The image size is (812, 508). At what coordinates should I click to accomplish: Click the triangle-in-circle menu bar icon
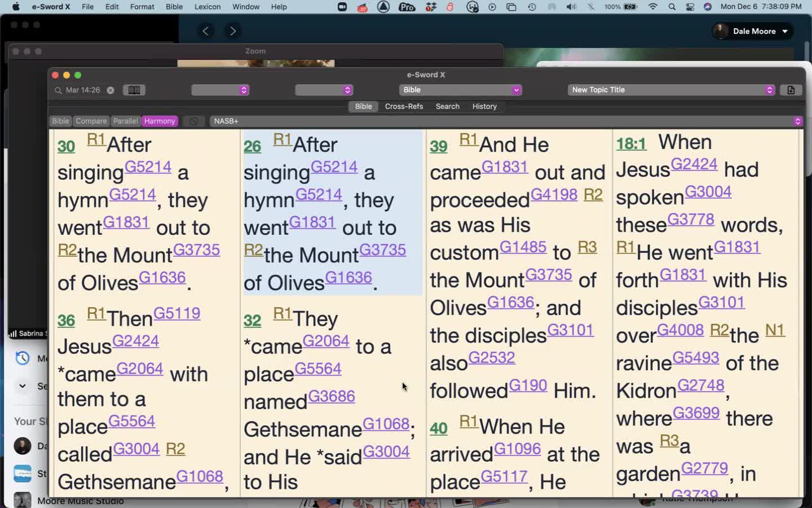point(383,7)
